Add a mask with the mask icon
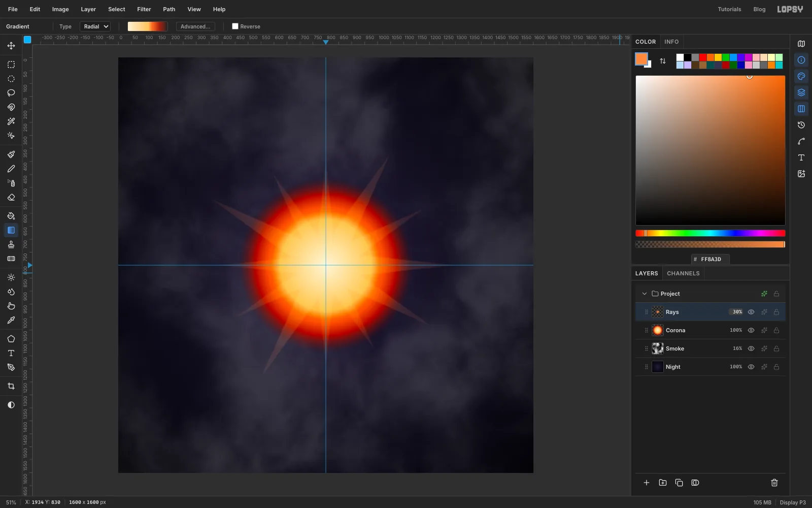 coord(695,483)
